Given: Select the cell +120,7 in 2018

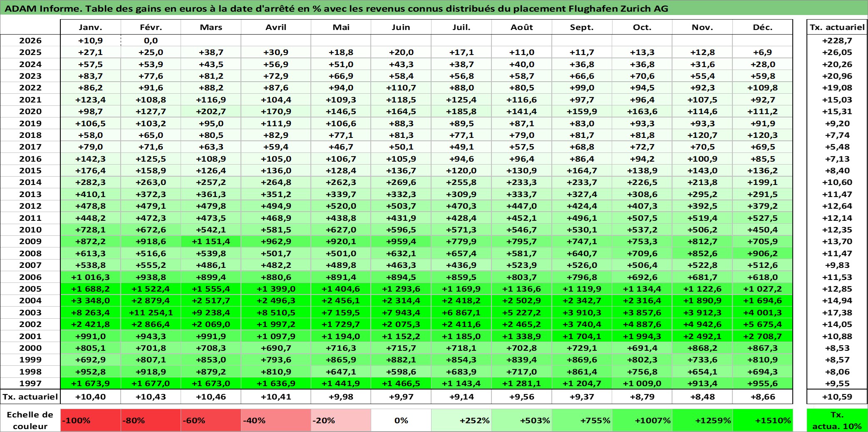Looking at the screenshot, I should click(x=702, y=135).
